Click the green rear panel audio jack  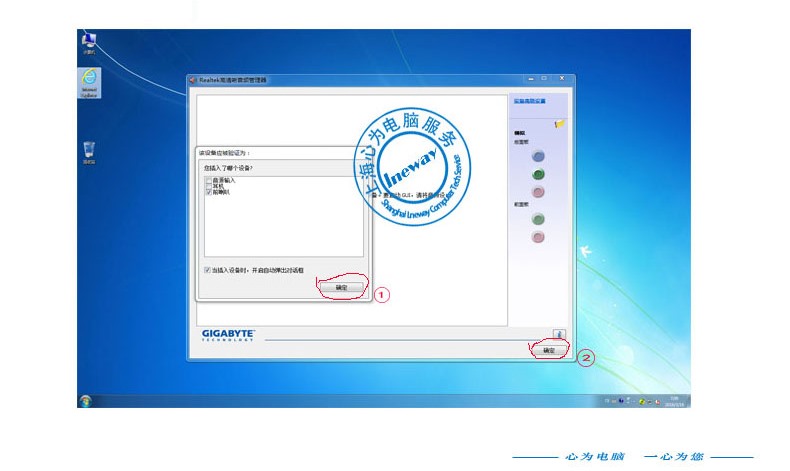point(537,174)
